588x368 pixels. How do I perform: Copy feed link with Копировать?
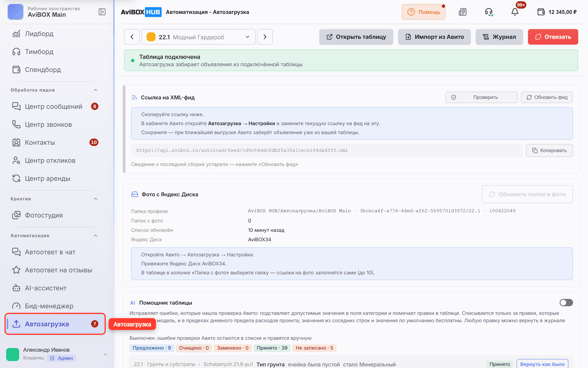point(549,150)
